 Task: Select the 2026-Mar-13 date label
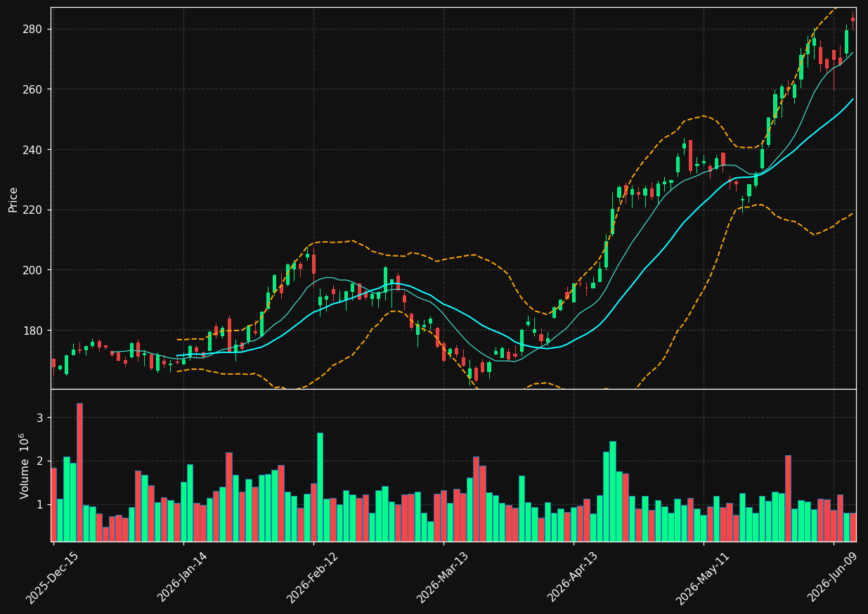coord(443,577)
